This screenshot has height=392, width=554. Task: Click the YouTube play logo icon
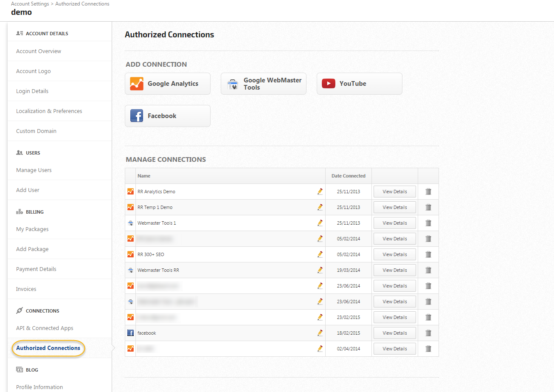(x=329, y=84)
